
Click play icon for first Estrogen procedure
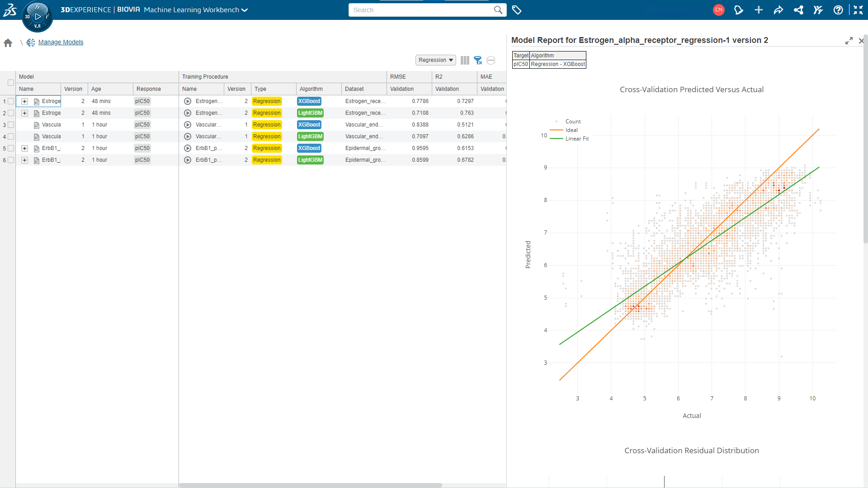point(188,101)
